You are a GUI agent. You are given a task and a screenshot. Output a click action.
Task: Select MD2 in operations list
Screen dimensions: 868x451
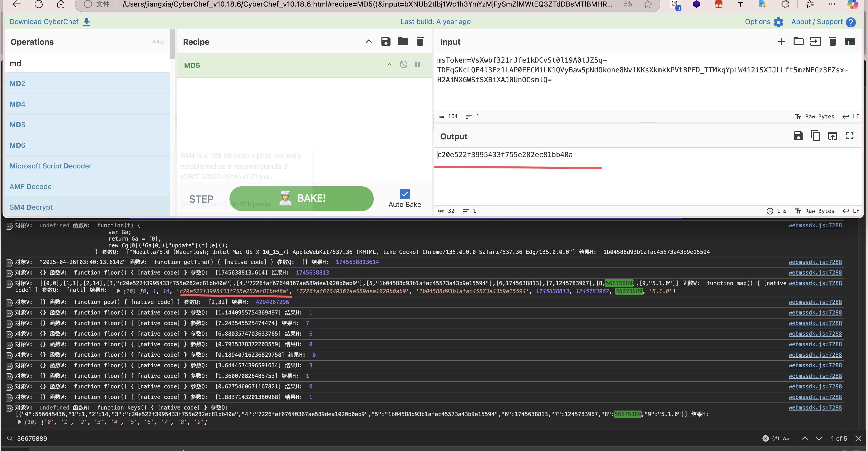[87, 83]
